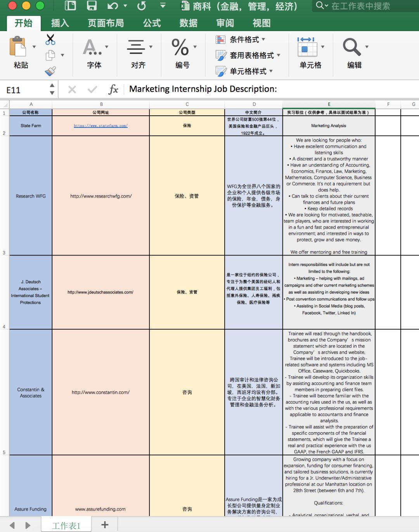This screenshot has width=419, height=532.
Task: Expand the 套用表格格式 dropdown arrow
Action: [279, 55]
